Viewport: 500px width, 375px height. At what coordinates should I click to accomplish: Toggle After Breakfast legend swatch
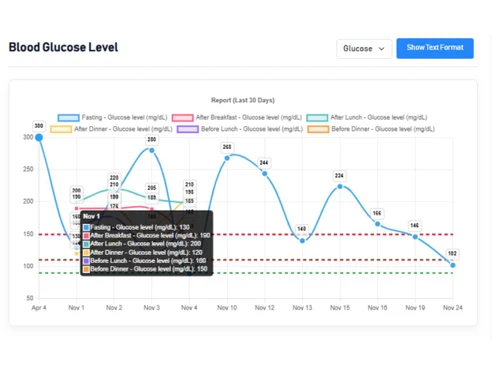click(183, 118)
